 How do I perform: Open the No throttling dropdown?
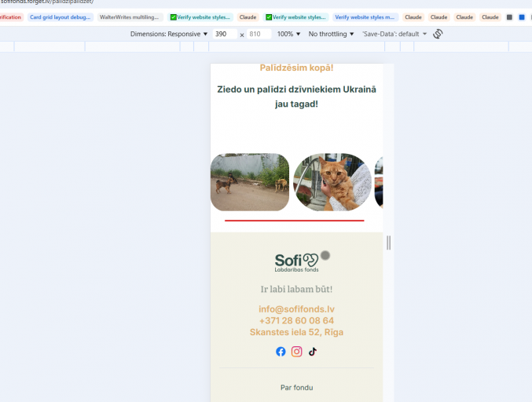click(x=331, y=34)
